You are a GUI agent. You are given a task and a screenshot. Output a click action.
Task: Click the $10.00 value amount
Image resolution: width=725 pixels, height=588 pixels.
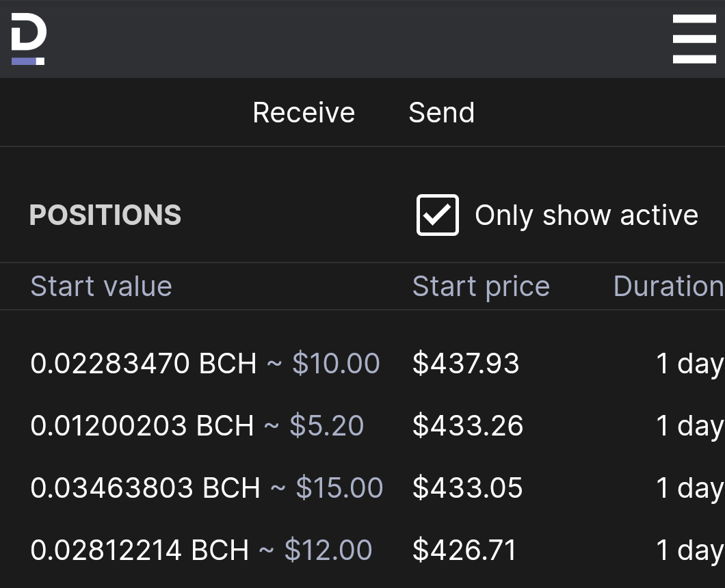(x=336, y=363)
